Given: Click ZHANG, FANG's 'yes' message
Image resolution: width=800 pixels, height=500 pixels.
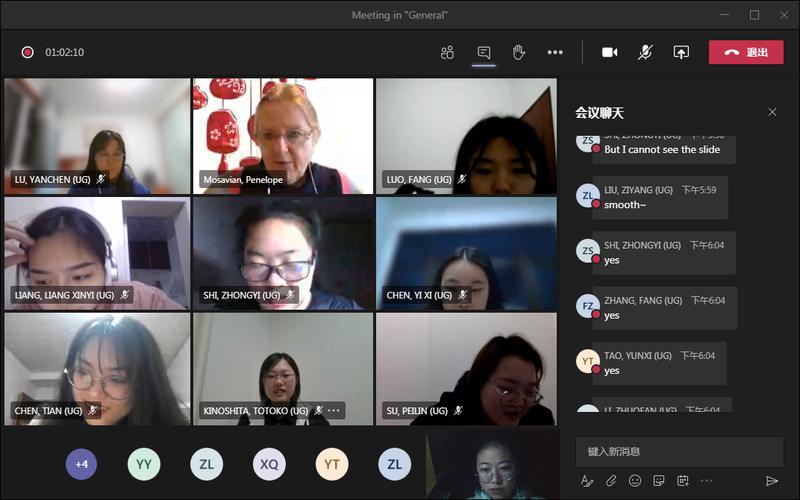Looking at the screenshot, I should (x=664, y=308).
